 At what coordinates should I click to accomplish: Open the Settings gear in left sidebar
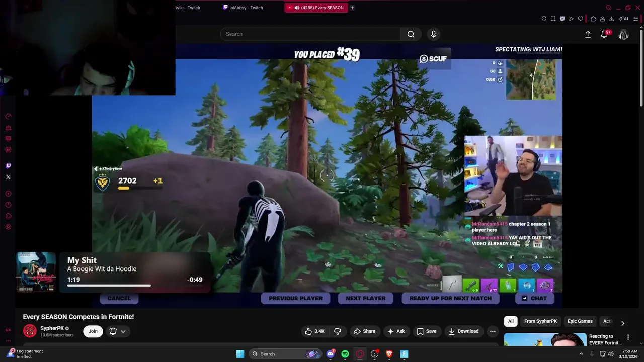click(8, 227)
